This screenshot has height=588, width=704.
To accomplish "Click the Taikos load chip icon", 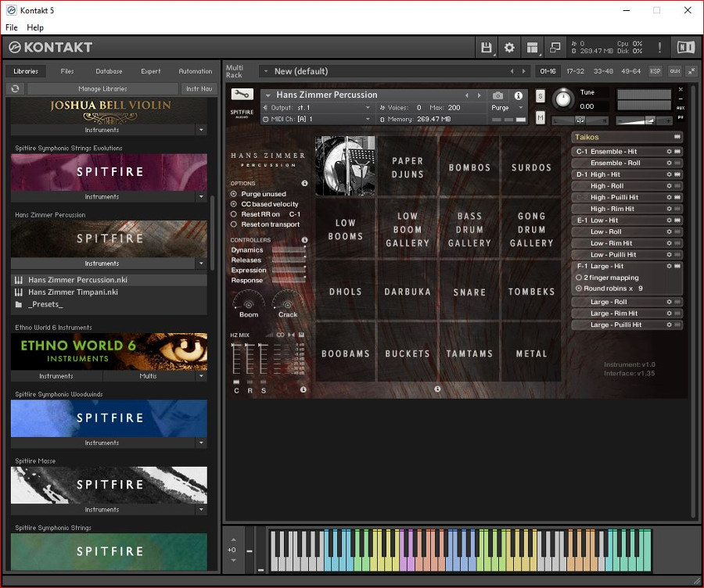I will pyautogui.click(x=677, y=137).
